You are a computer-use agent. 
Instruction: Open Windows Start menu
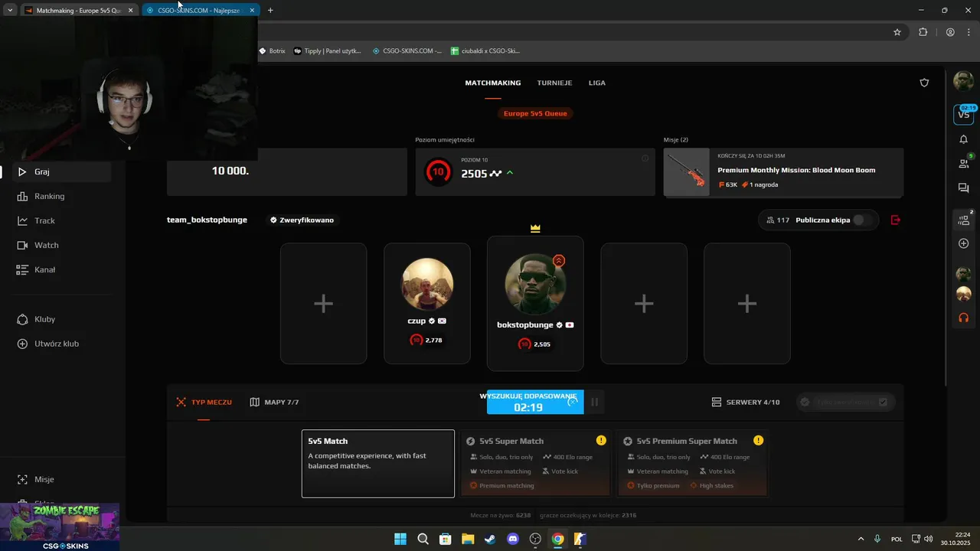(400, 539)
